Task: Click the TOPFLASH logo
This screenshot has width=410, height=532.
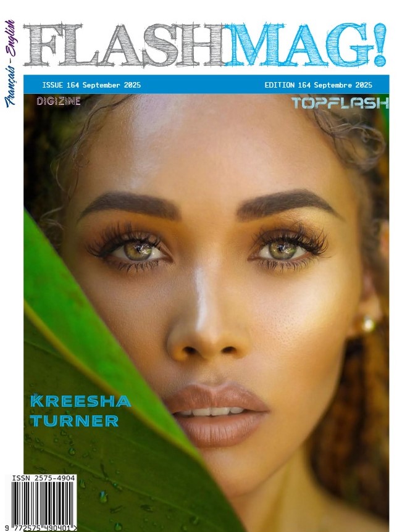Action: pos(340,103)
